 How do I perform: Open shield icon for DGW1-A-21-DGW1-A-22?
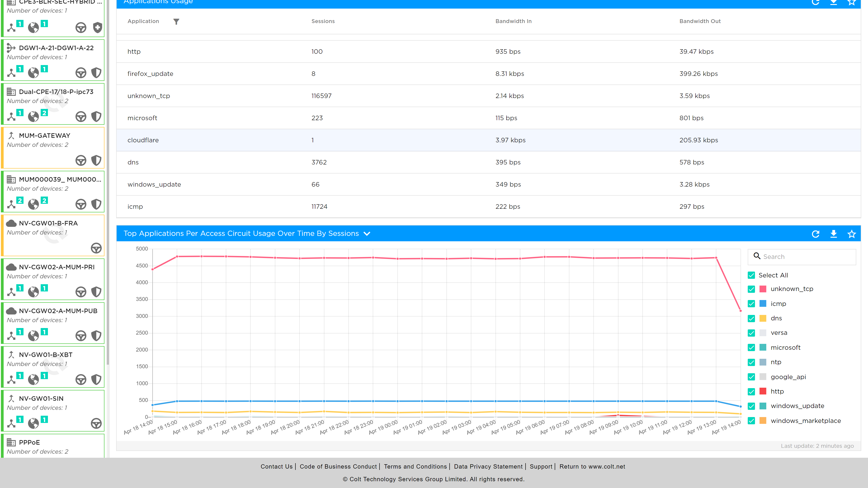click(96, 73)
